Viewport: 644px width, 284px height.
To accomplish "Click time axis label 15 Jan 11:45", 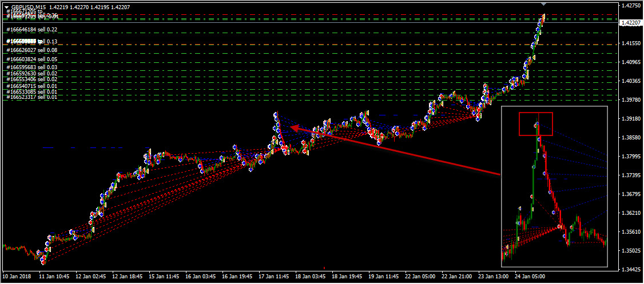I will tap(165, 277).
